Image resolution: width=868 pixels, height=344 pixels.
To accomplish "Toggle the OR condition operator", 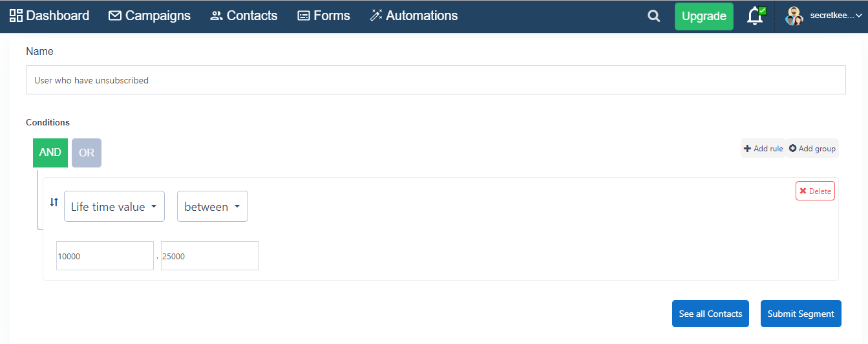I will coord(87,153).
